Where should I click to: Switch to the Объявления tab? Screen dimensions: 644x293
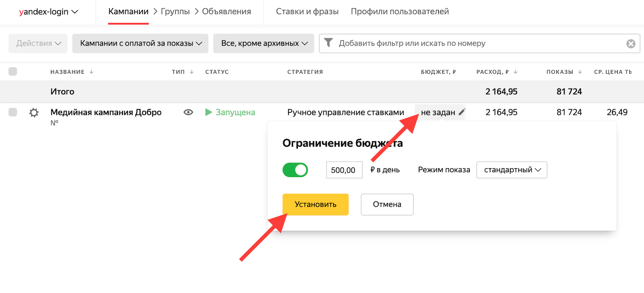226,12
